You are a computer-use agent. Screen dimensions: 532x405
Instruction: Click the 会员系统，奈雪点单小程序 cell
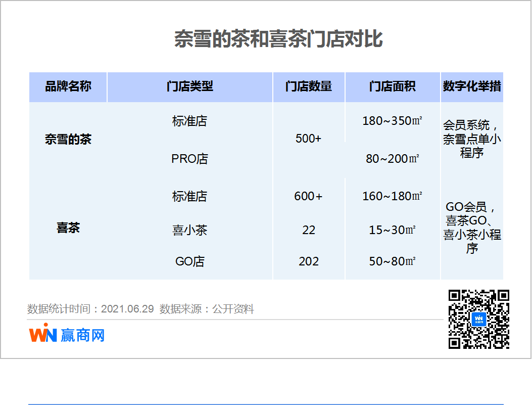[472, 139]
